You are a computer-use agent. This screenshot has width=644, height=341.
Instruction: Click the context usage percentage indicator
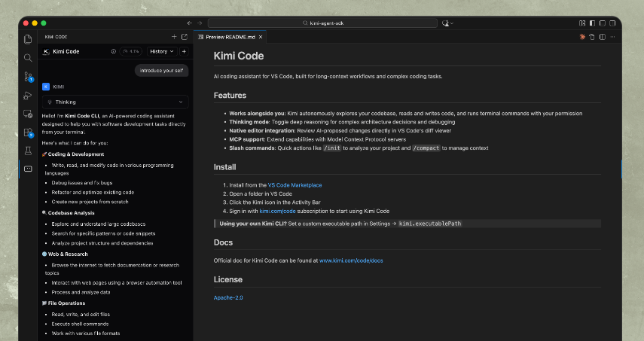[x=131, y=51]
